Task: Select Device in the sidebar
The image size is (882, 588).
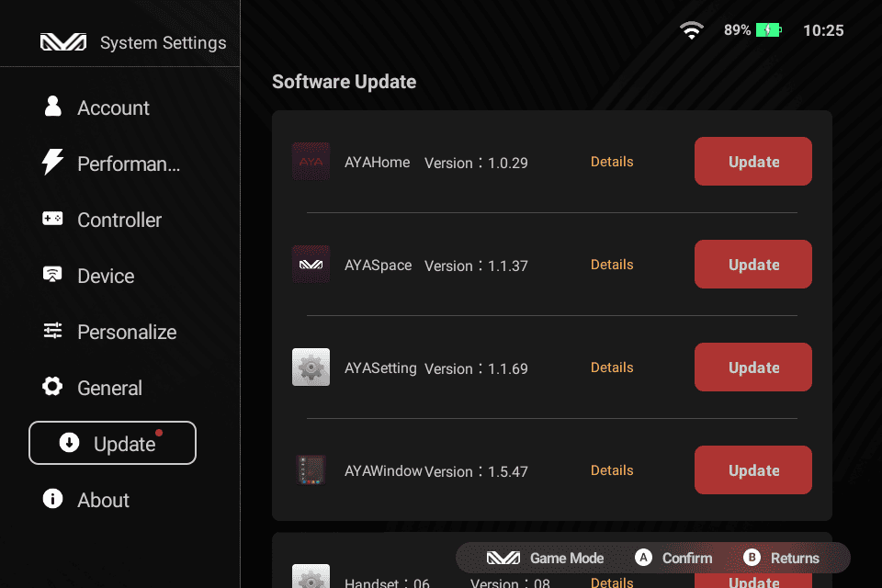Action: coord(112,276)
